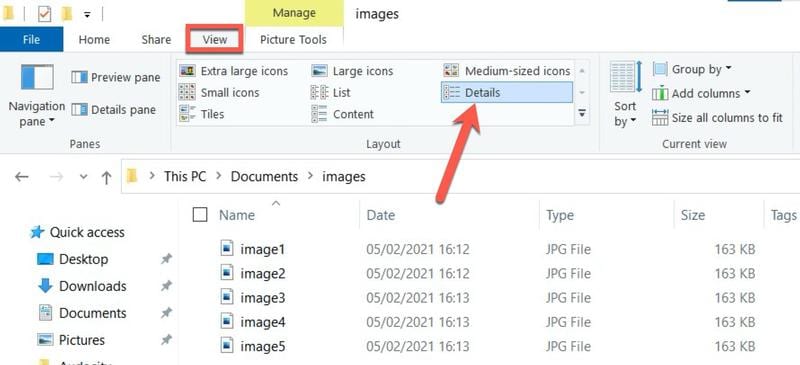Click Size all columns to fit

(717, 118)
